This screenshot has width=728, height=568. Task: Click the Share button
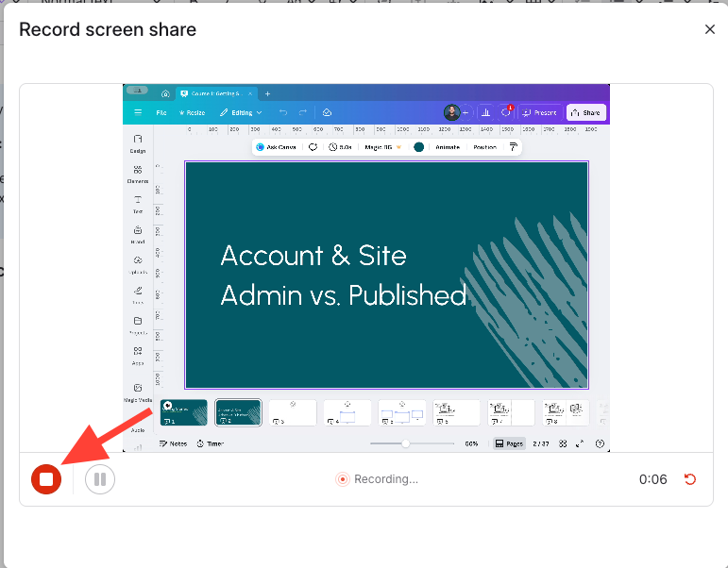[585, 112]
